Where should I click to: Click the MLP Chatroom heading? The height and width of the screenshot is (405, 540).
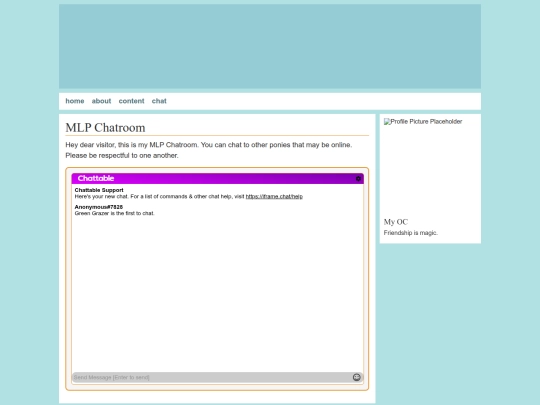105,128
